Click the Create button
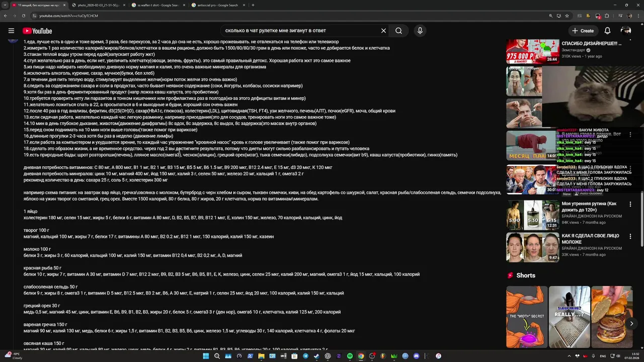644x362 pixels. [583, 31]
